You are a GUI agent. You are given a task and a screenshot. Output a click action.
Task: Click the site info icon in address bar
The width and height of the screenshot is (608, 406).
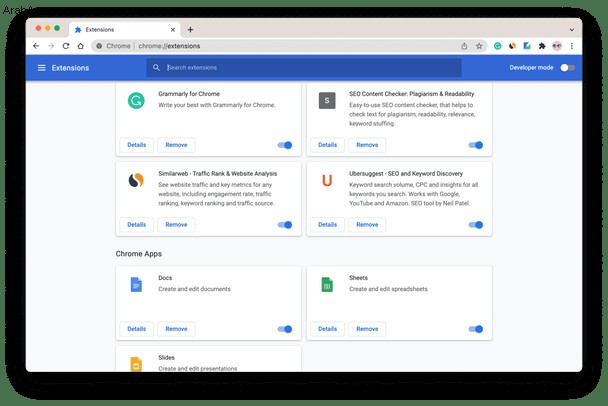tap(99, 46)
